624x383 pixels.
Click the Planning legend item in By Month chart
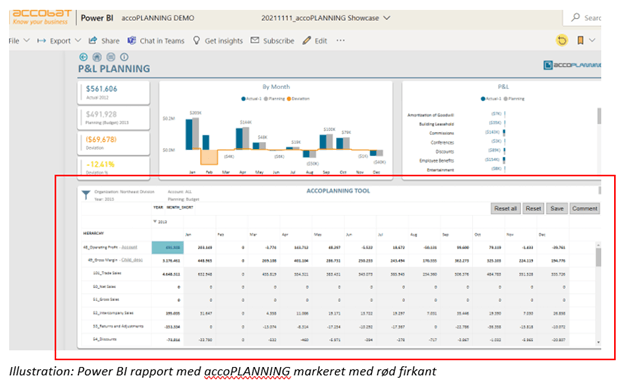click(x=275, y=99)
